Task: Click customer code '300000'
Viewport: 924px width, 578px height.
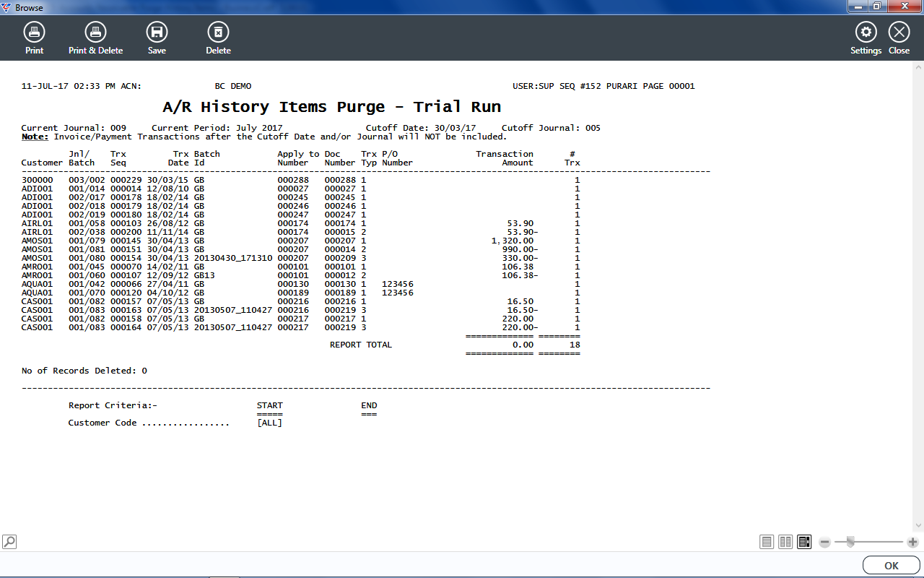Action: pos(37,180)
